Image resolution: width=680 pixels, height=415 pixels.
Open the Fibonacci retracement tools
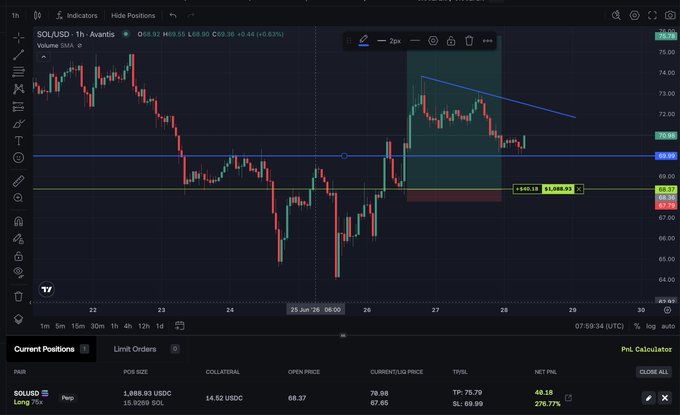18,72
